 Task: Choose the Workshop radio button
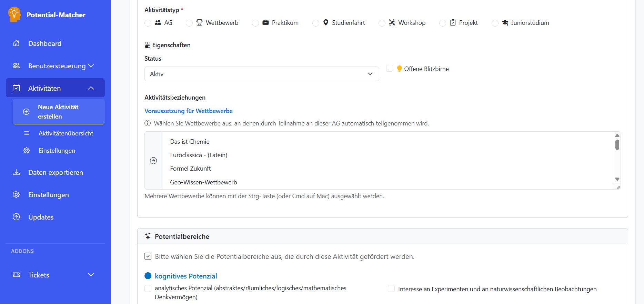pyautogui.click(x=382, y=23)
